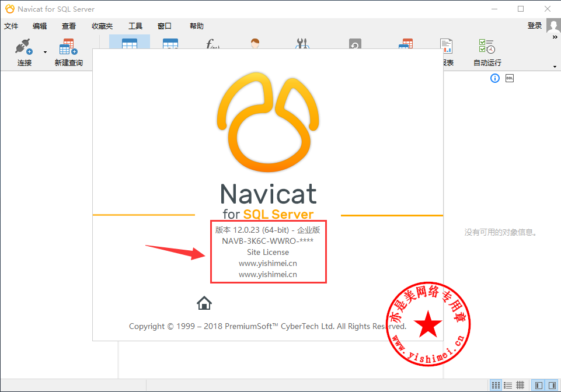Open the 连接 dropdown arrow
Screen dimensions: 561x392
click(x=45, y=52)
